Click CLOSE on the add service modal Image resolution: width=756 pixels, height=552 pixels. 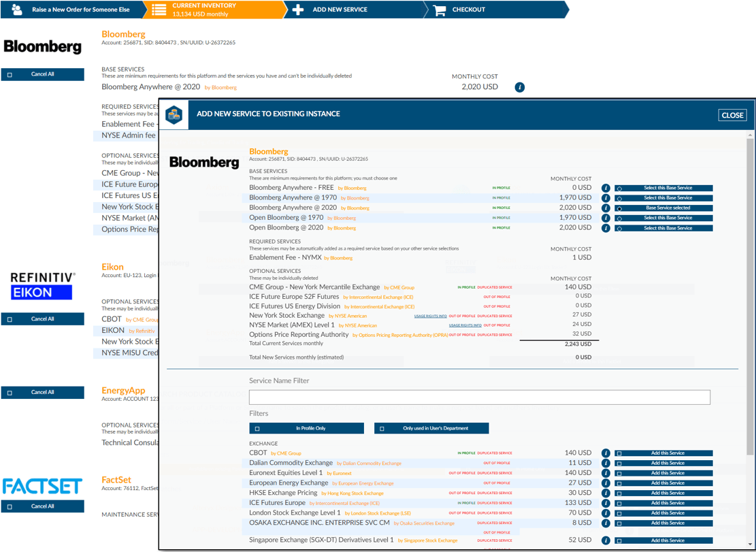(732, 115)
